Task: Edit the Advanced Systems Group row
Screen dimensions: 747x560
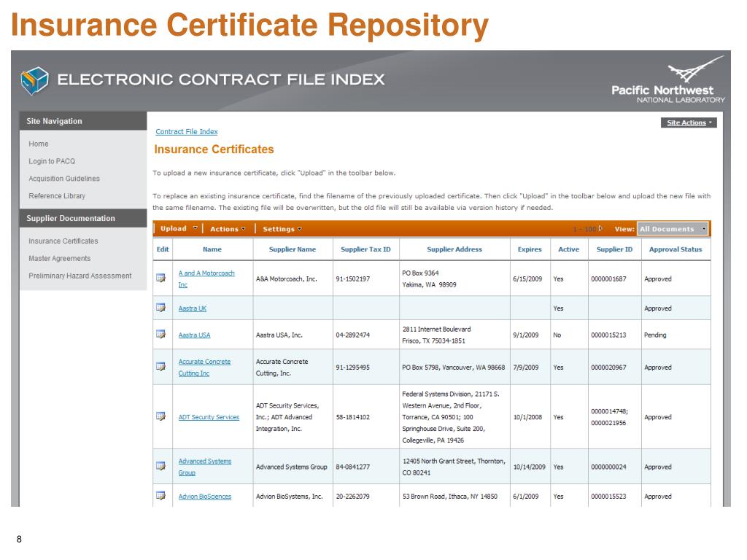Action: 161,466
